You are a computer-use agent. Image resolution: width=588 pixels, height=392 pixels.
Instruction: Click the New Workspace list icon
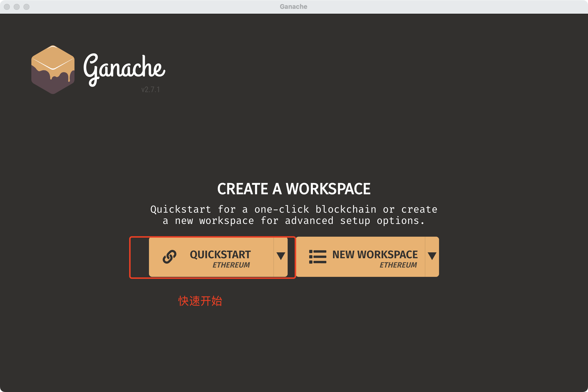click(318, 257)
